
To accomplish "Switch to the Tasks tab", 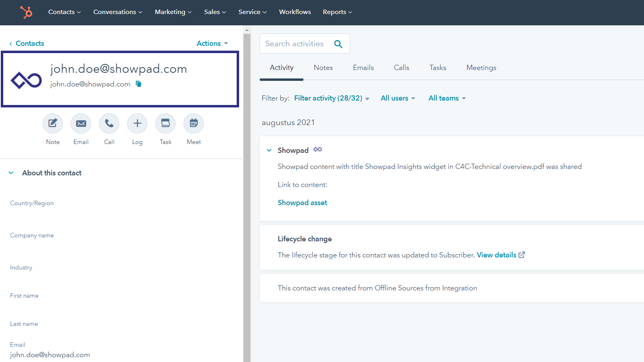I will click(438, 68).
